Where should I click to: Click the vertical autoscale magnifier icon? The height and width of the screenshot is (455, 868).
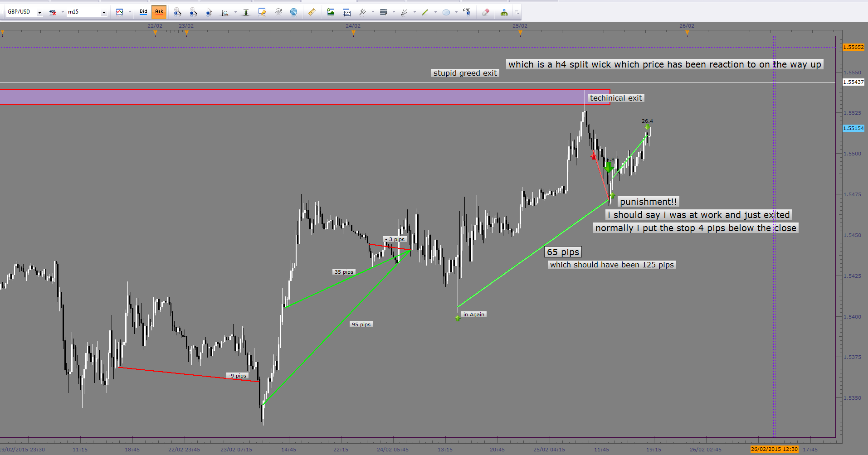click(225, 12)
